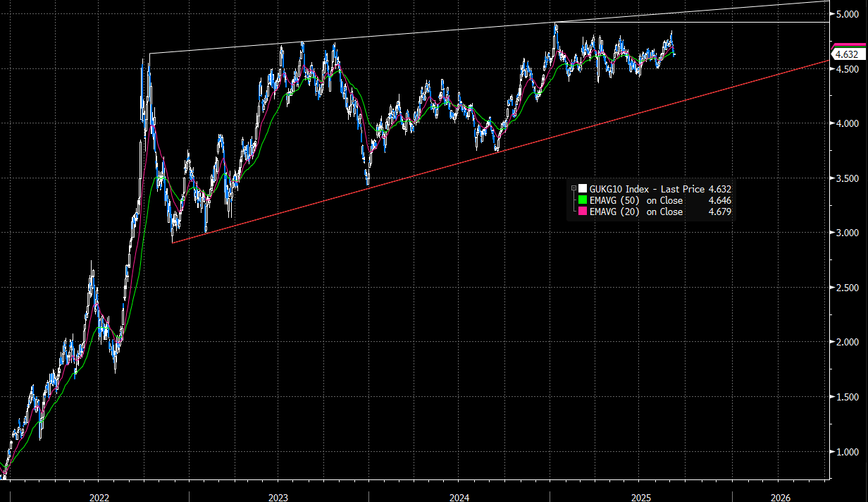Image resolution: width=868 pixels, height=502 pixels.
Task: Click the 2024 label on the time axis
Action: tap(459, 496)
